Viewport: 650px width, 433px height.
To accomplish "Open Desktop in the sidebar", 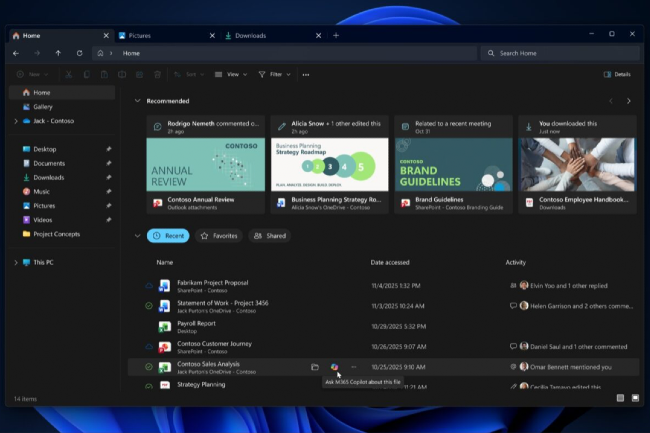I will 62,149.
